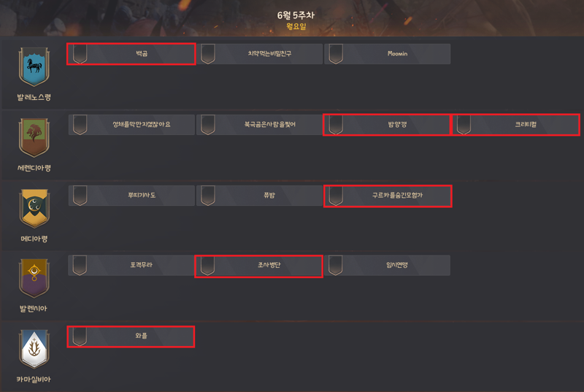Click the guild shield icon beside 와플
The image size is (584, 392).
[80, 337]
